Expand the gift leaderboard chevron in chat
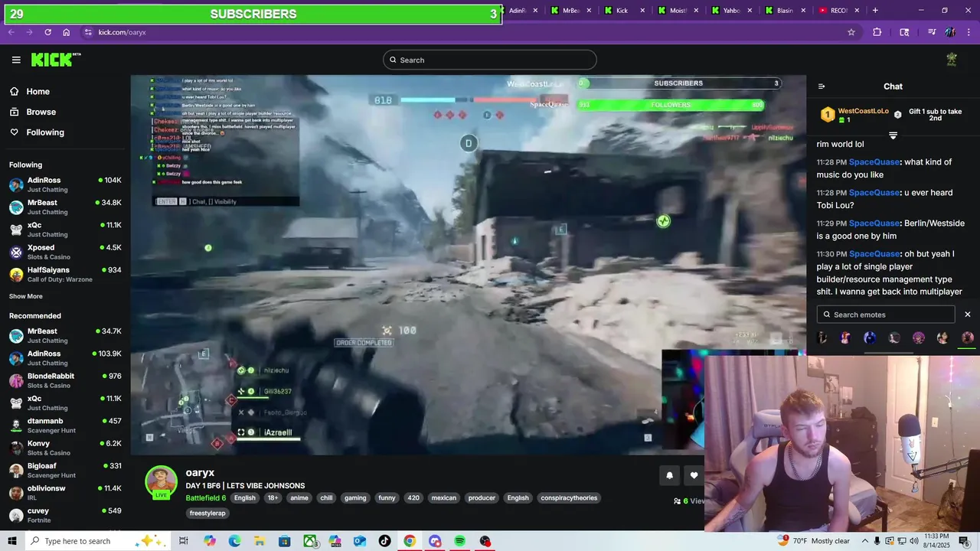The image size is (980, 551). 893,135
